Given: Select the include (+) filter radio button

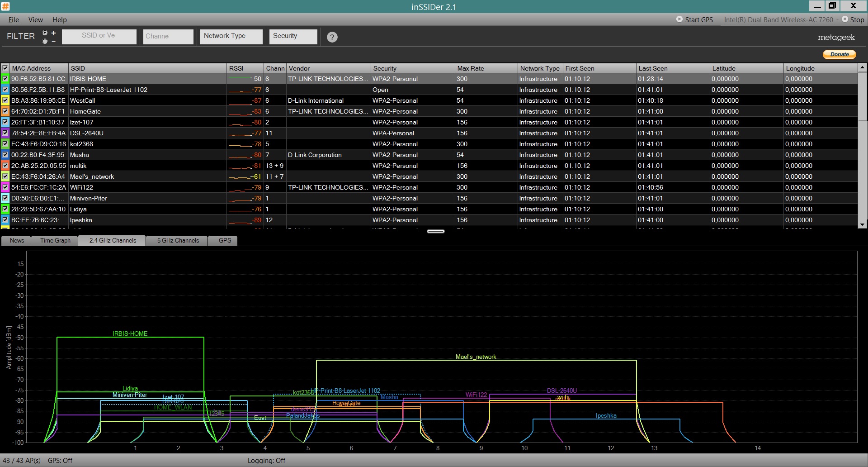Looking at the screenshot, I should click(45, 33).
